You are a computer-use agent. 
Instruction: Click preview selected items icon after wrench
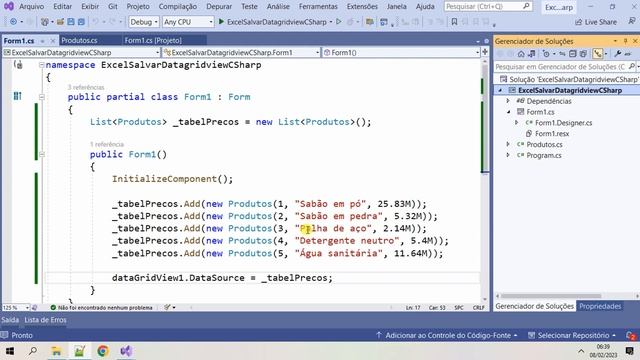pos(628,54)
